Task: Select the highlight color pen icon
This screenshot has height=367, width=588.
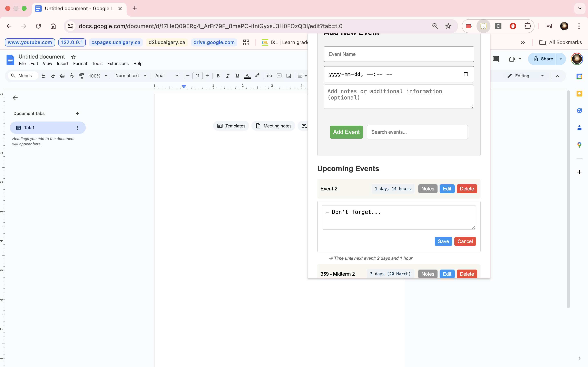Action: click(x=257, y=75)
